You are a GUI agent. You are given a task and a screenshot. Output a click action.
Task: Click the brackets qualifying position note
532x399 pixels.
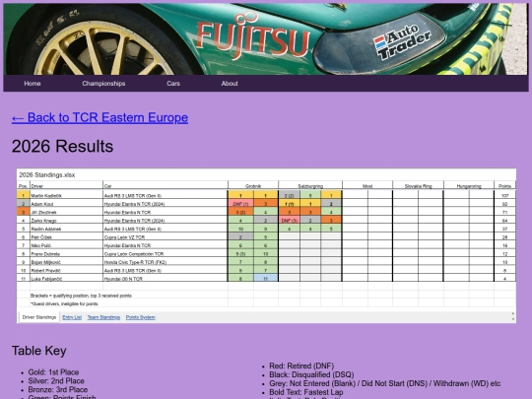click(81, 296)
